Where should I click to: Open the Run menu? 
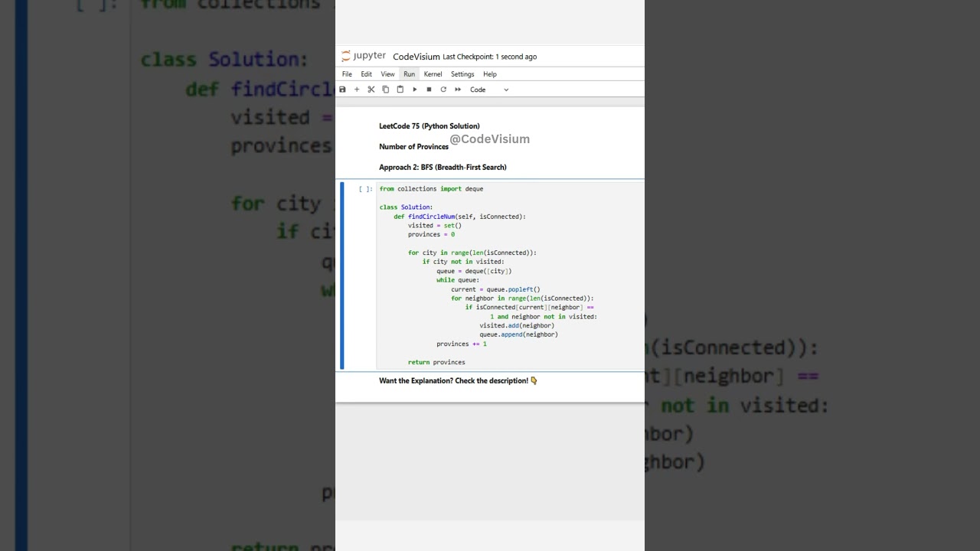410,74
